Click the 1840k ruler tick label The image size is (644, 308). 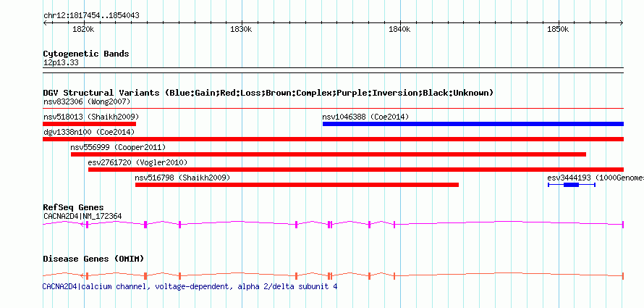(x=399, y=30)
